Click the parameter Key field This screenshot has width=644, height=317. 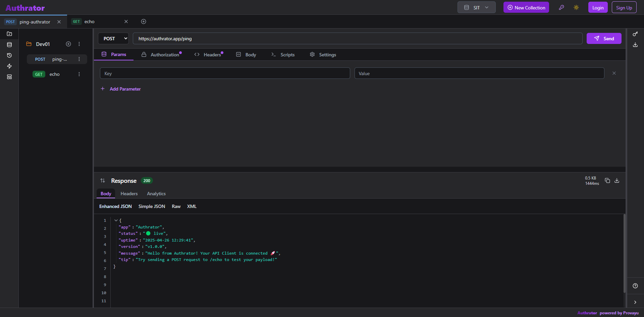pos(225,73)
